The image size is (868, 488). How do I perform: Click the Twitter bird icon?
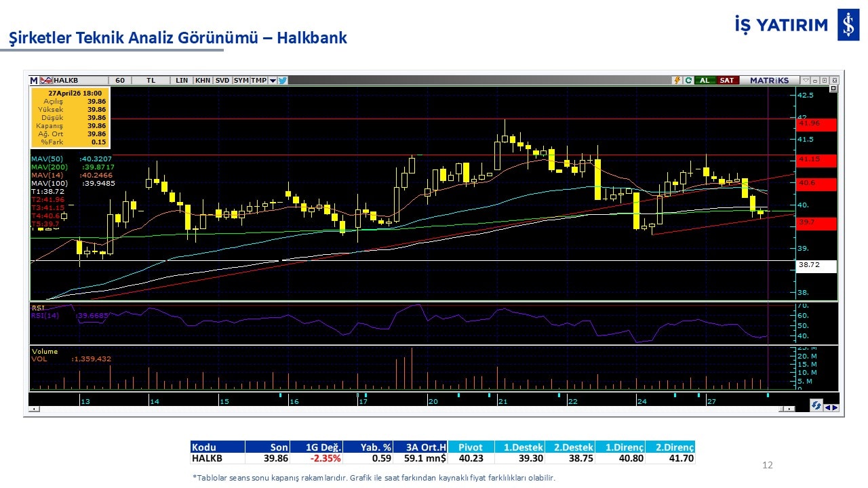pyautogui.click(x=283, y=80)
